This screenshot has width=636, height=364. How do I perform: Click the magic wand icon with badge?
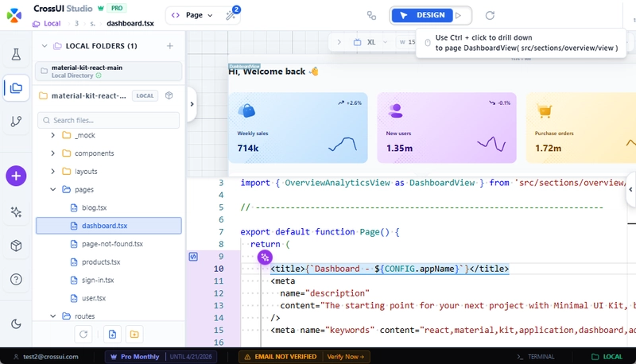click(231, 15)
